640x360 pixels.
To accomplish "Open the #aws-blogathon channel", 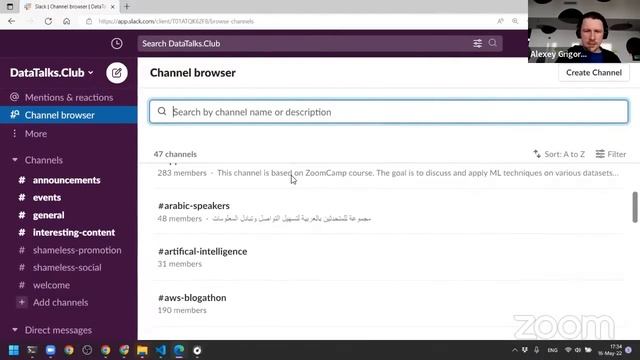I will [192, 298].
